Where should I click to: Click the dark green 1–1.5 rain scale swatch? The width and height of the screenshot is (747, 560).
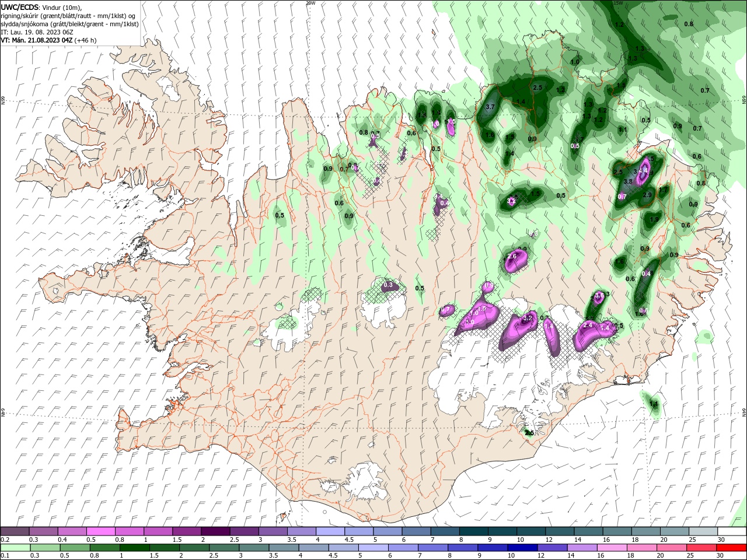tap(135, 548)
